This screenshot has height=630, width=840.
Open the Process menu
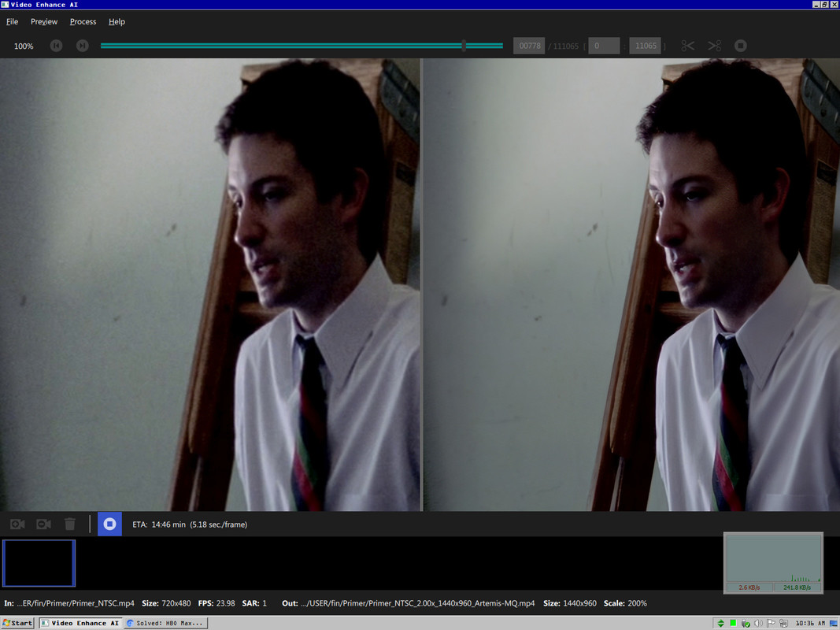coord(83,21)
